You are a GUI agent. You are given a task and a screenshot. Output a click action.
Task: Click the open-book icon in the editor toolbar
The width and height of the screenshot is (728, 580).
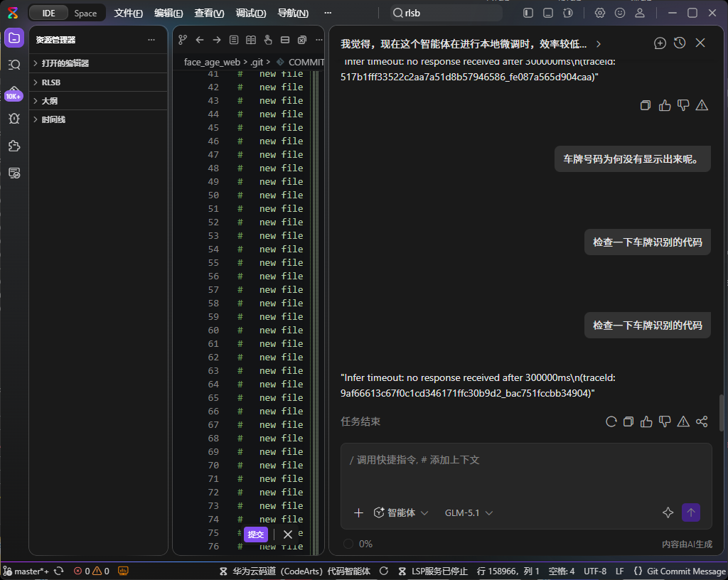click(x=251, y=40)
